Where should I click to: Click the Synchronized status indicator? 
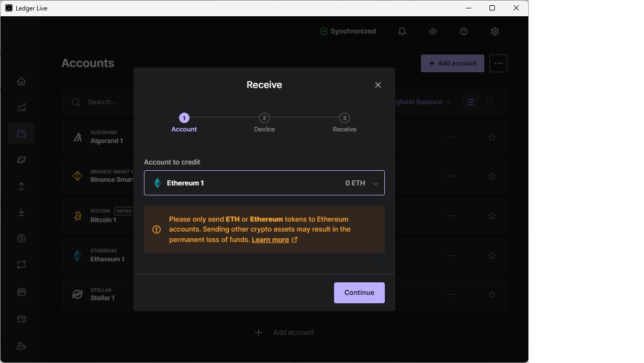pyautogui.click(x=348, y=31)
